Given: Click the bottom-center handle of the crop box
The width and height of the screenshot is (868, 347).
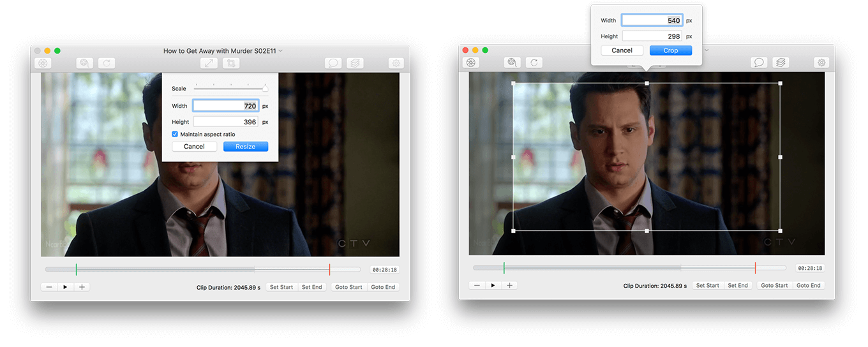Looking at the screenshot, I should tap(647, 230).
